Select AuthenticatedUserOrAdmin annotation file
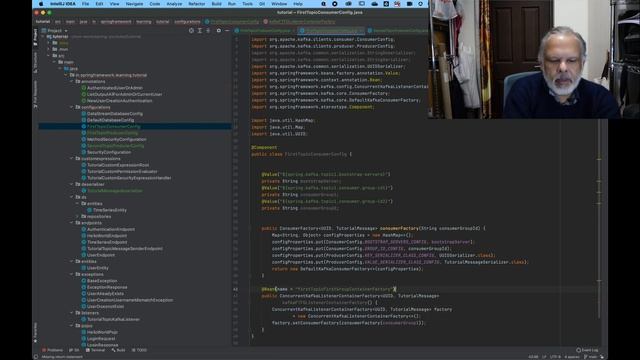 click(112, 88)
